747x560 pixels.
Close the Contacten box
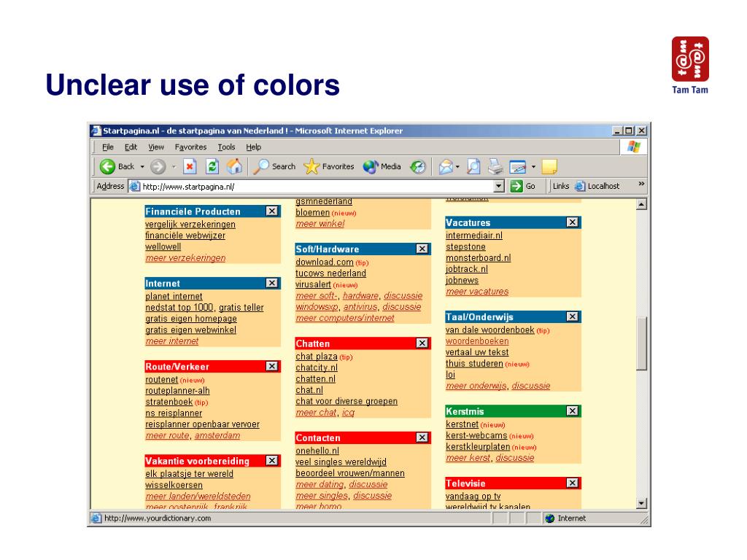click(x=422, y=437)
